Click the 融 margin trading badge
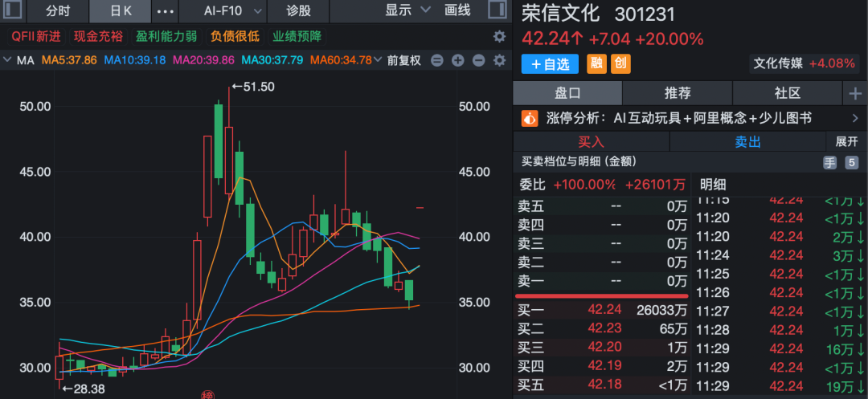The height and width of the screenshot is (399, 868). click(596, 64)
